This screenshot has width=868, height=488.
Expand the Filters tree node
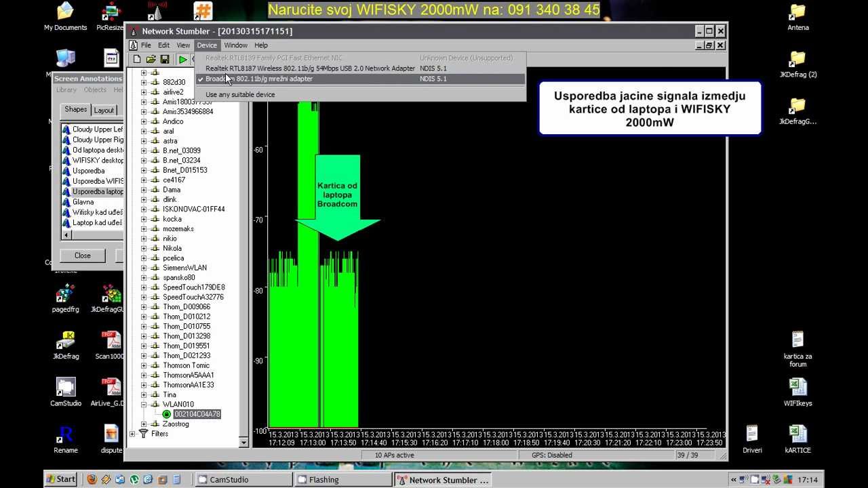point(132,434)
